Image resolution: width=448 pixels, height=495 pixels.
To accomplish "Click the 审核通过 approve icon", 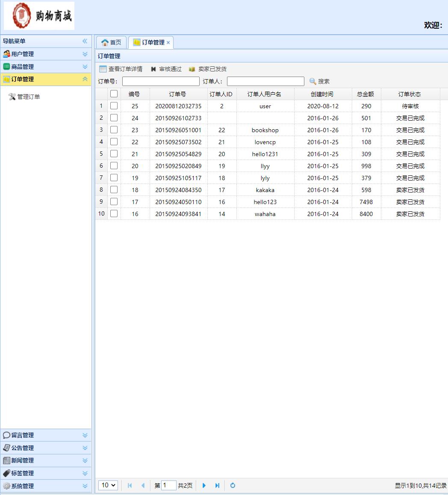I will pyautogui.click(x=153, y=69).
